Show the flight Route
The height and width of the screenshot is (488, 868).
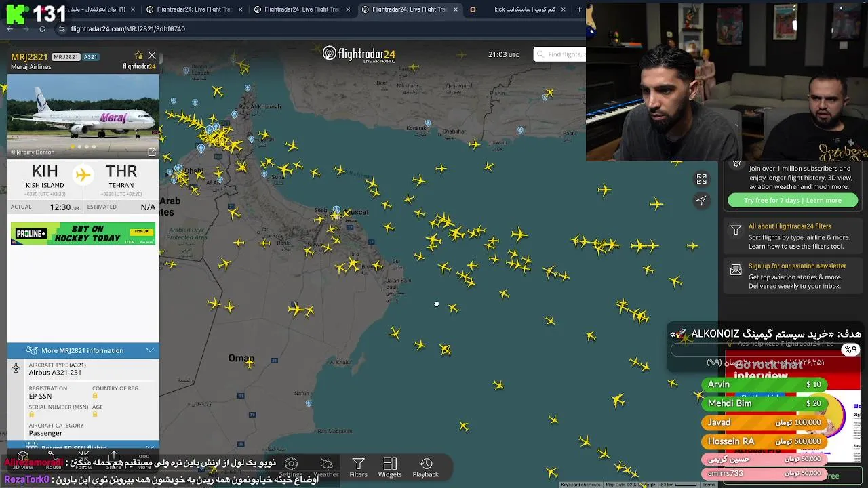tap(54, 461)
